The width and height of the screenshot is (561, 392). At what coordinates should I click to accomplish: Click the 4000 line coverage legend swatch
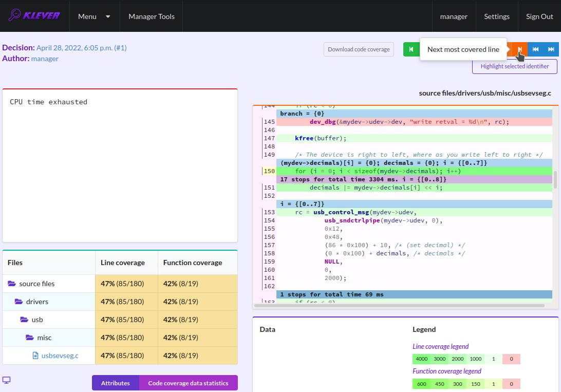[x=421, y=359]
